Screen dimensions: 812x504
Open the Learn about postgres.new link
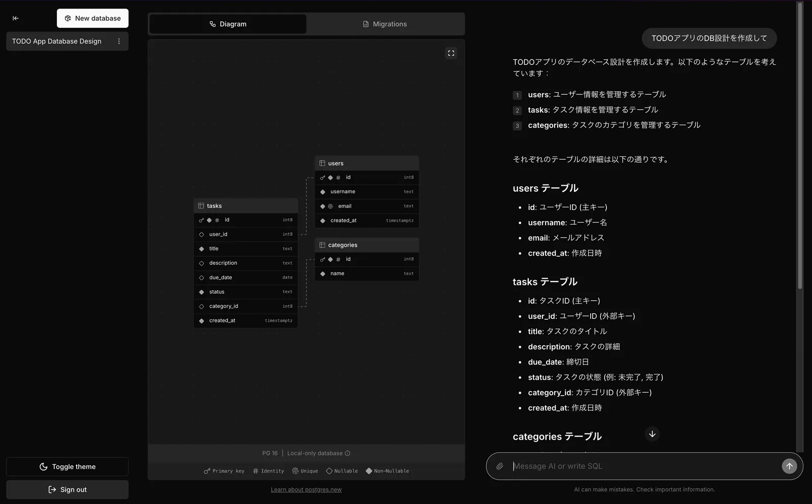[x=306, y=490]
